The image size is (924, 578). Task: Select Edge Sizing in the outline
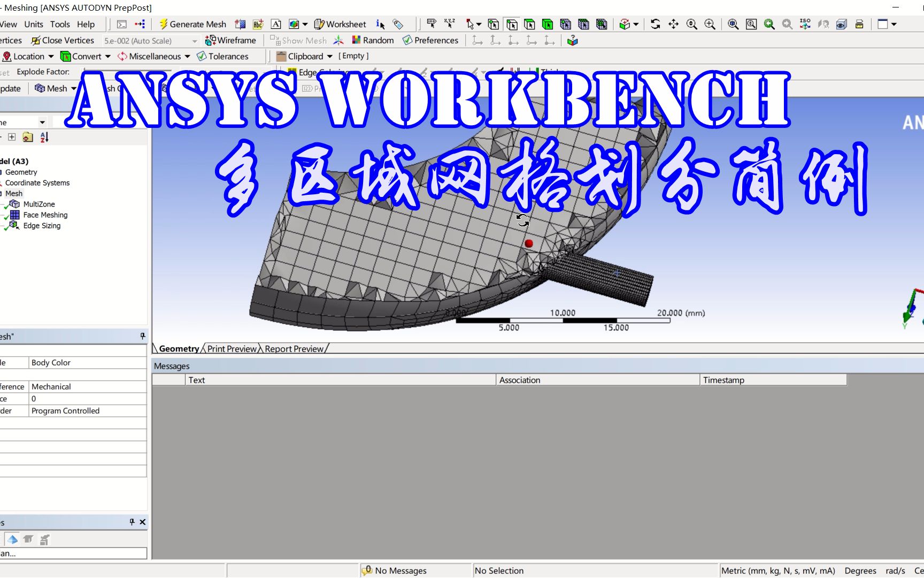pyautogui.click(x=42, y=225)
